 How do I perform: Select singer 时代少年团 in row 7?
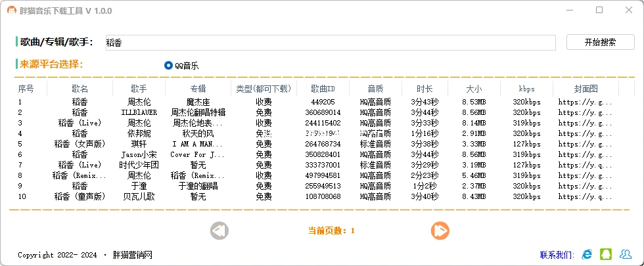[x=139, y=166]
